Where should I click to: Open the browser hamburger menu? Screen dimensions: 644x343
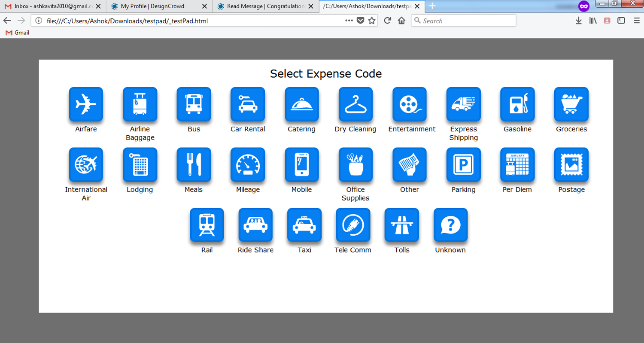tap(636, 21)
